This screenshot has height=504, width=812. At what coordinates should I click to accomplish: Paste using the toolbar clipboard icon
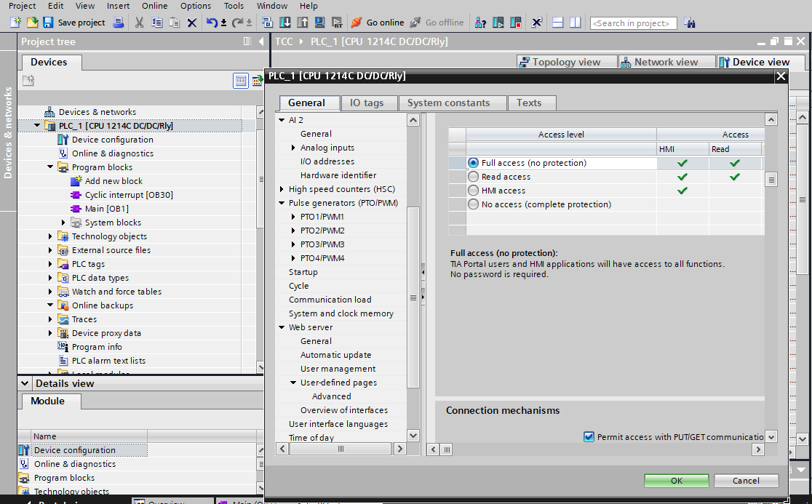[175, 23]
